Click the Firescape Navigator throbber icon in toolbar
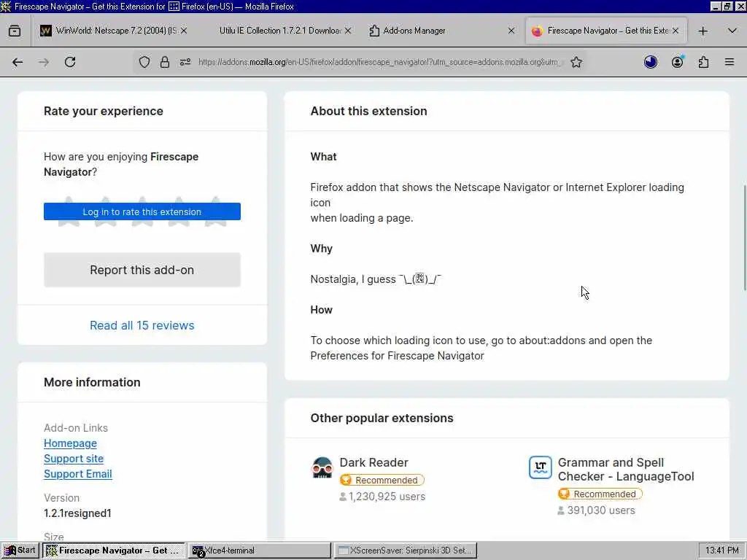 click(651, 62)
